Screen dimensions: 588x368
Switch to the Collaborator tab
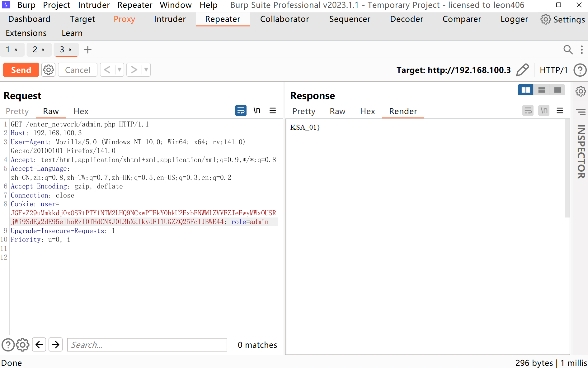[x=285, y=19]
